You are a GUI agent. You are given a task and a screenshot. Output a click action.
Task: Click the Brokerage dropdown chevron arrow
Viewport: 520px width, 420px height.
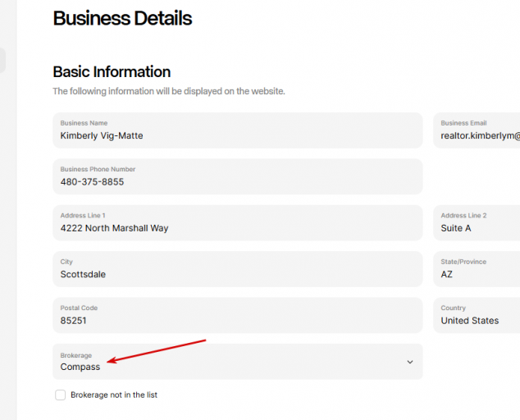410,362
